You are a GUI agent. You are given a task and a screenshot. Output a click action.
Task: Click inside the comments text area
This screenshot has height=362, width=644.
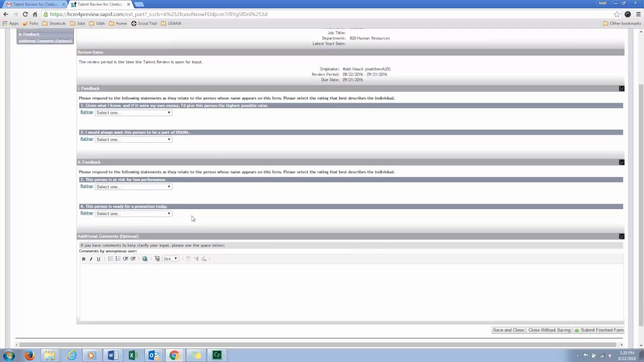point(351,292)
